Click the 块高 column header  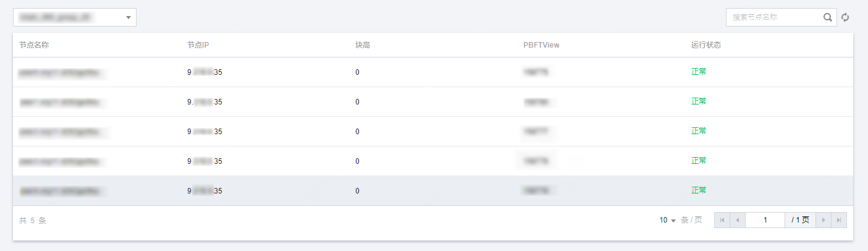(363, 45)
